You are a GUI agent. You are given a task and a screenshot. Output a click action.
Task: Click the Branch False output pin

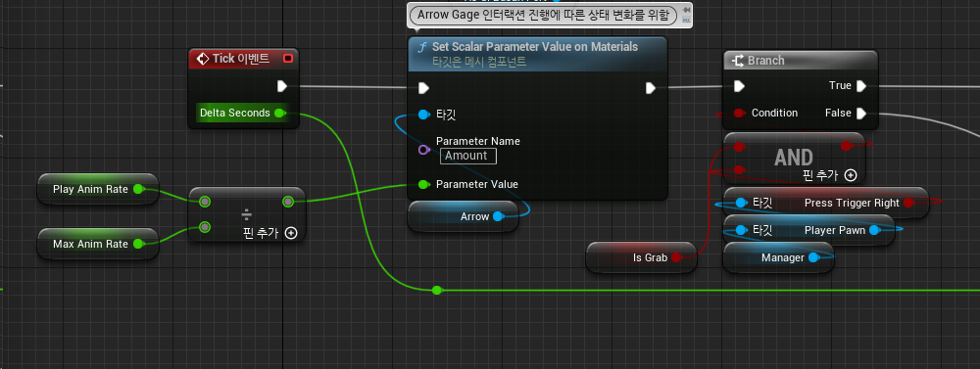(x=861, y=113)
